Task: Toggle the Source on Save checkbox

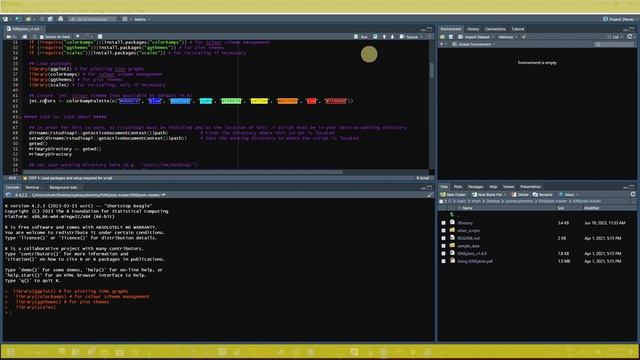Action: click(x=41, y=37)
